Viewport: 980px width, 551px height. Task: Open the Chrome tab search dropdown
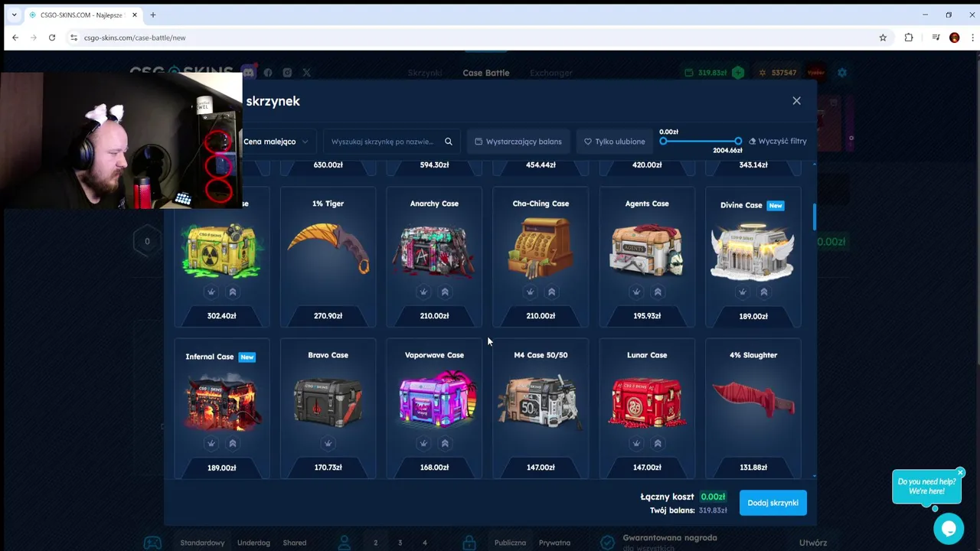14,15
